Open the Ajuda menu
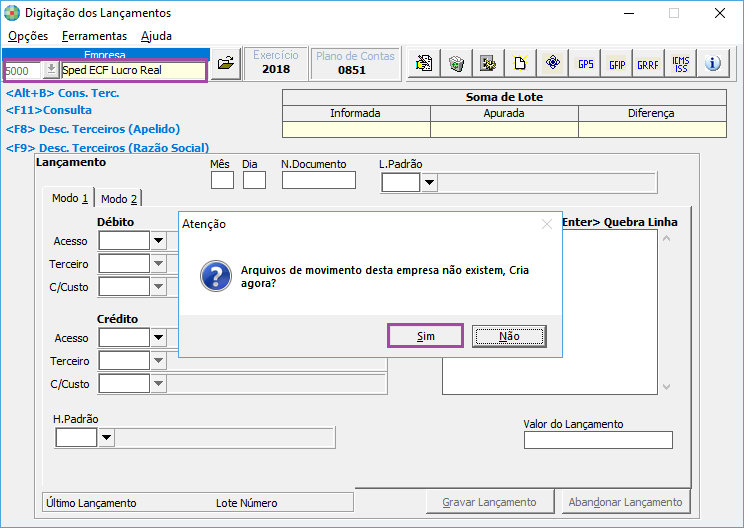Viewport: 744px width, 528px height. (156, 36)
